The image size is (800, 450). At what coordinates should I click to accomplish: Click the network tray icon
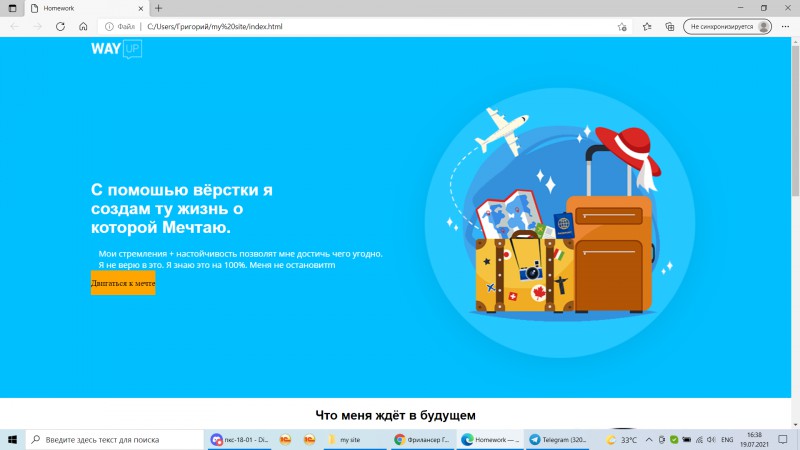(x=699, y=439)
